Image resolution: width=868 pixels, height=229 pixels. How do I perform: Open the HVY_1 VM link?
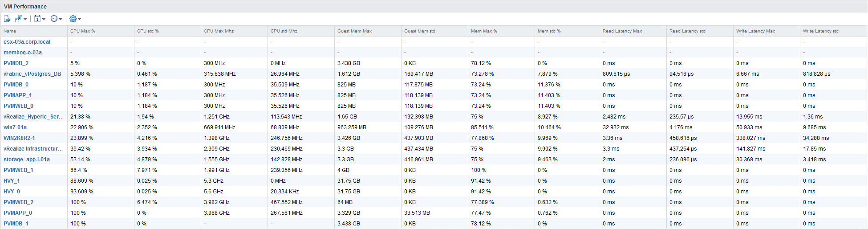coord(12,181)
